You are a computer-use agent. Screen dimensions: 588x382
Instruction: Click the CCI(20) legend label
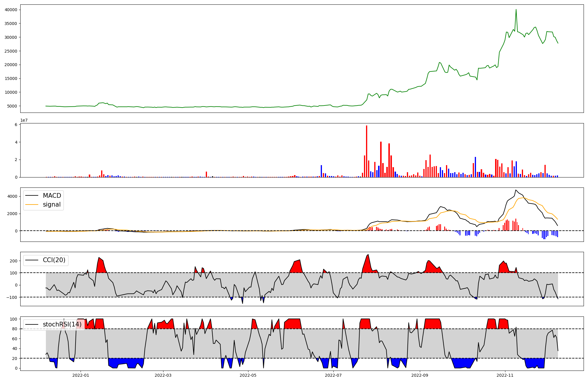tap(54, 260)
